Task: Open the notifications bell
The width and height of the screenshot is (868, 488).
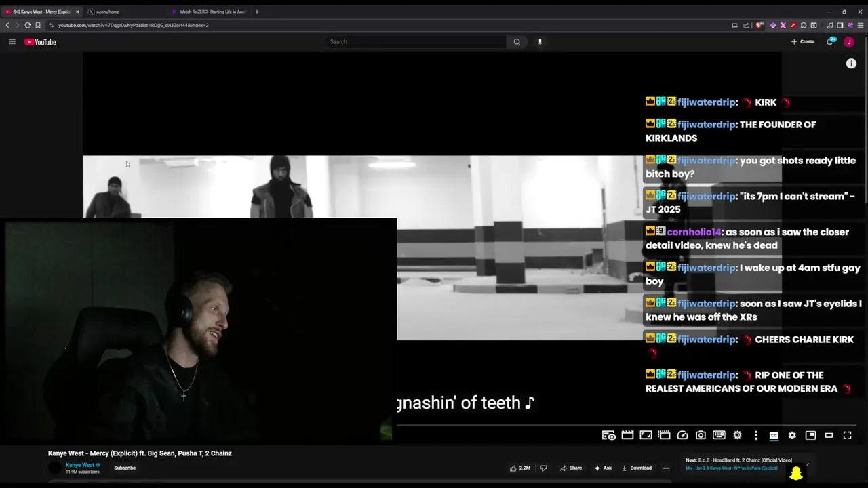Action: [829, 42]
